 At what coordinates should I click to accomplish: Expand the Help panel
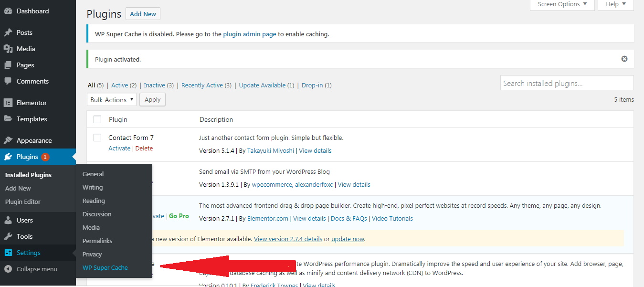(x=616, y=5)
